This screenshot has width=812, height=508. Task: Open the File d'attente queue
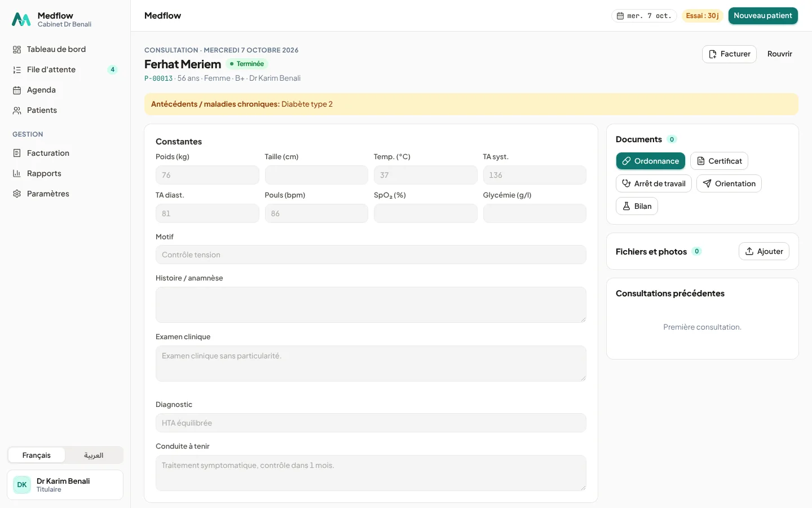pyautogui.click(x=65, y=69)
